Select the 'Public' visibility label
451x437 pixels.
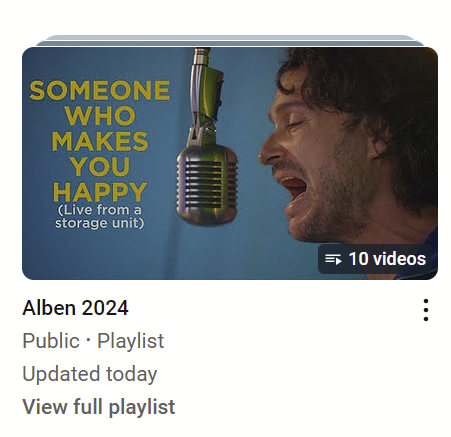tap(51, 341)
